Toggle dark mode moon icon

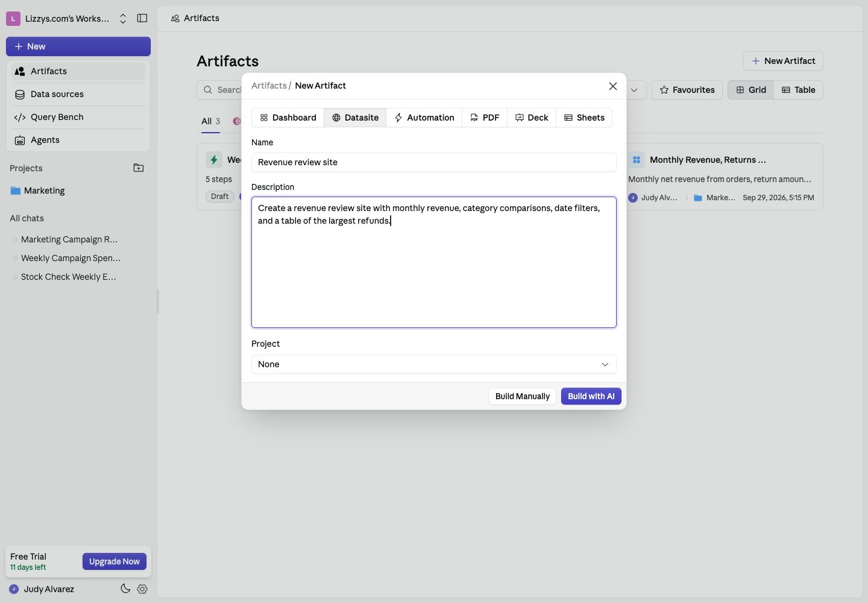click(x=125, y=589)
